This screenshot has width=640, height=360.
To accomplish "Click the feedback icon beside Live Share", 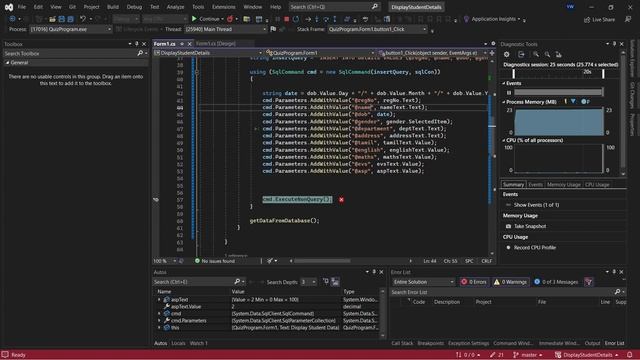I will pos(628,19).
